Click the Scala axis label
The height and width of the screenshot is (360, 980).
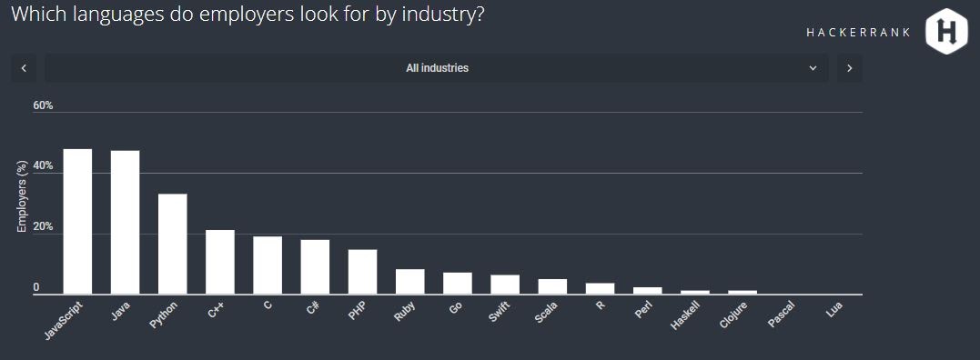[547, 312]
